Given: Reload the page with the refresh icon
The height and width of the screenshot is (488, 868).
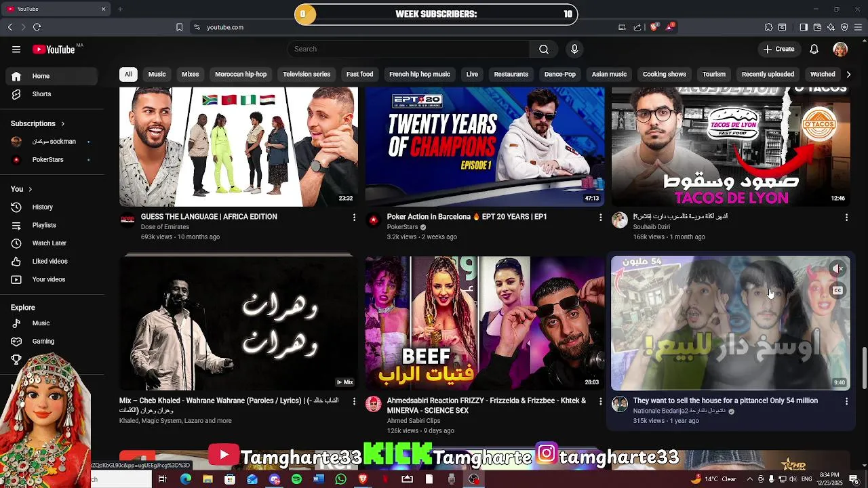Looking at the screenshot, I should pyautogui.click(x=37, y=27).
